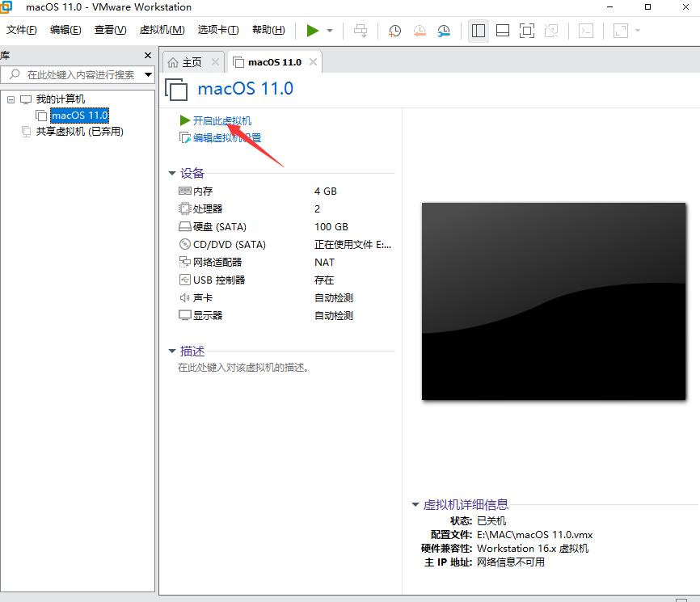Viewport: 700px width, 602px height.
Task: Revert the VM to its snapshot
Action: click(418, 30)
